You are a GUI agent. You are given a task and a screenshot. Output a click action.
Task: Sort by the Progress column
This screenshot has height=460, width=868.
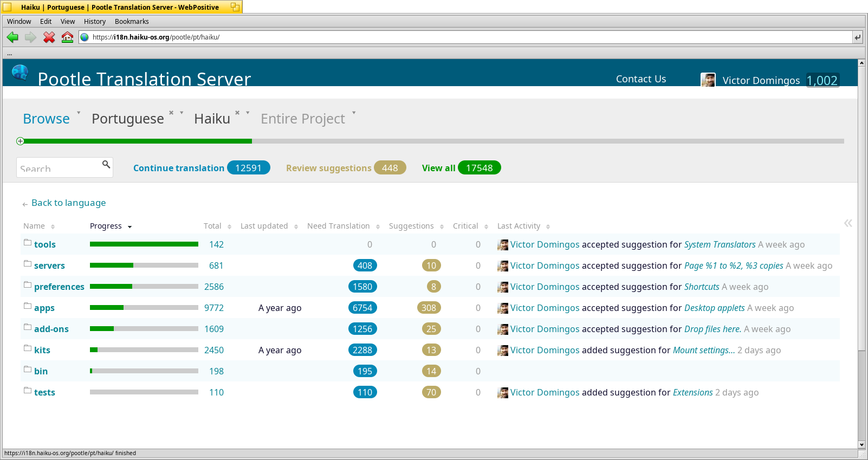[111, 226]
